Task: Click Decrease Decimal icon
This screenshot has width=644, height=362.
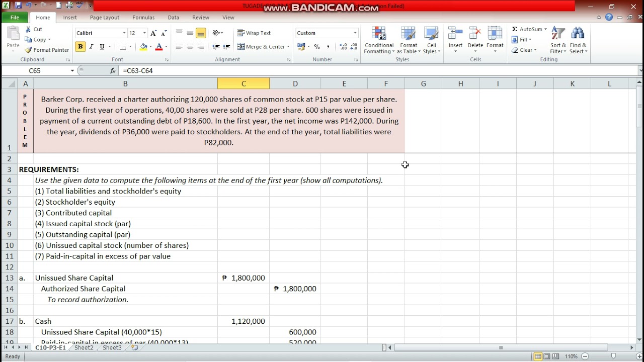Action: point(354,47)
